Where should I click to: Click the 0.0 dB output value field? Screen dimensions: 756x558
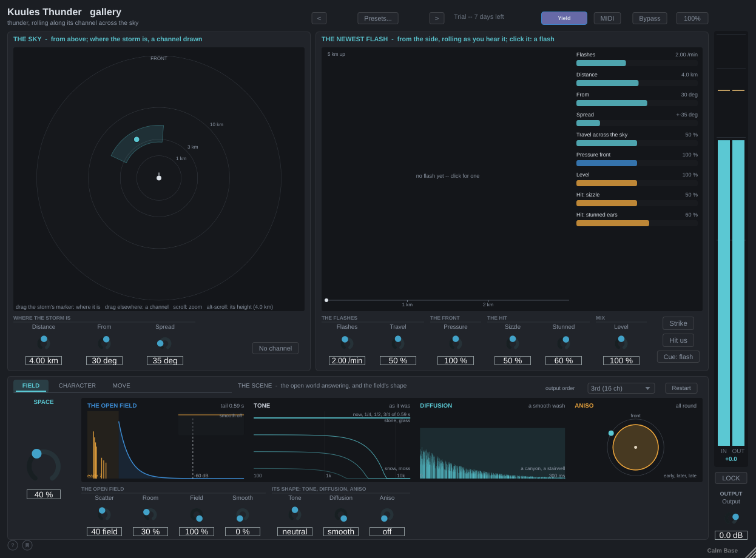pyautogui.click(x=731, y=535)
